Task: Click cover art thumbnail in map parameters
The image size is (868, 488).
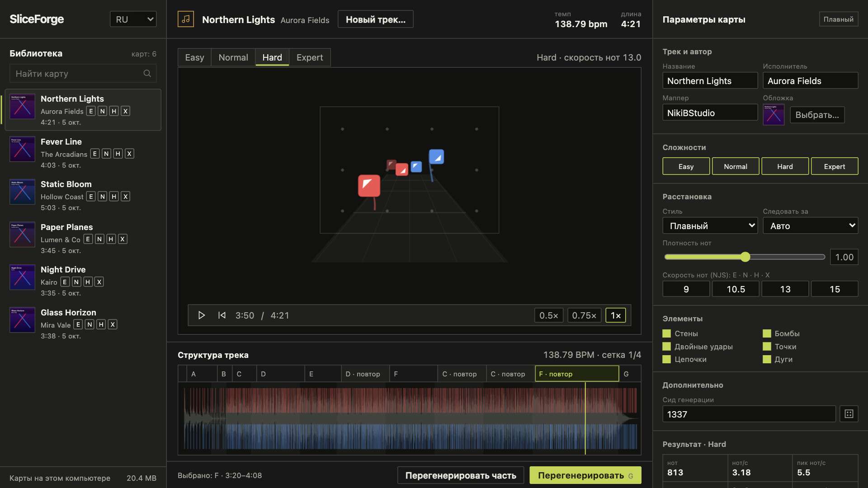Action: pos(774,115)
